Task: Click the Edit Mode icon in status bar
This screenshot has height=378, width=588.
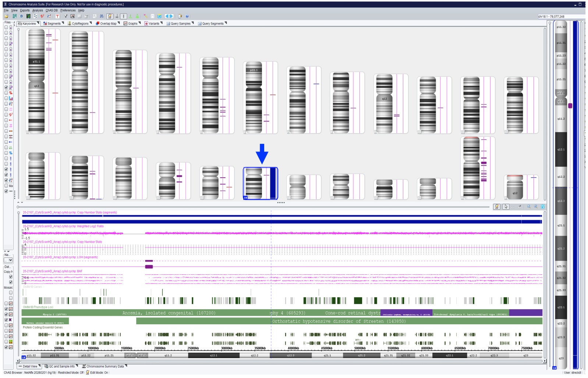Action: point(88,372)
